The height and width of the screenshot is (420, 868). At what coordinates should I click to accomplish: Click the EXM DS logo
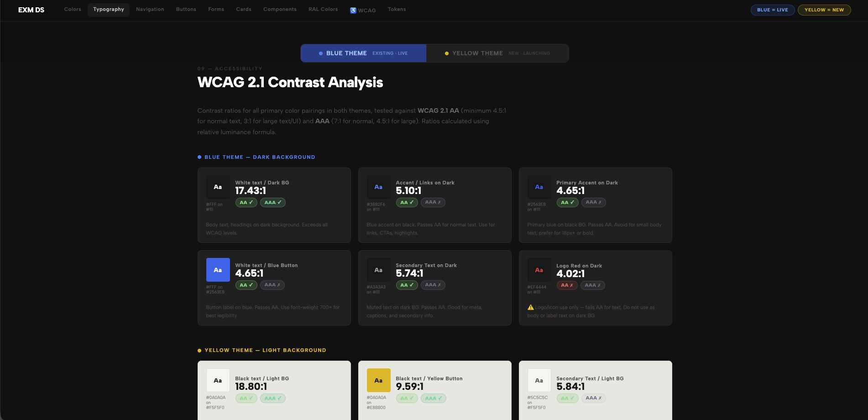[31, 10]
